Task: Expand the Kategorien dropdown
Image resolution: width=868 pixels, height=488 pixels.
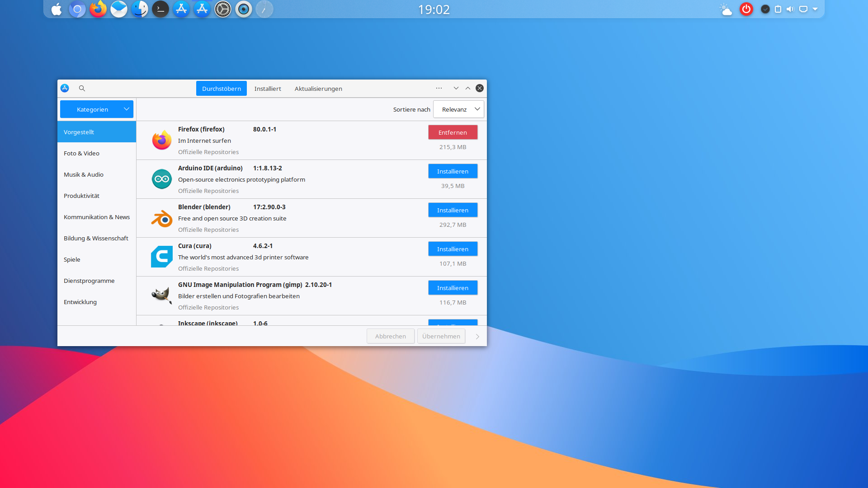Action: pyautogui.click(x=97, y=109)
